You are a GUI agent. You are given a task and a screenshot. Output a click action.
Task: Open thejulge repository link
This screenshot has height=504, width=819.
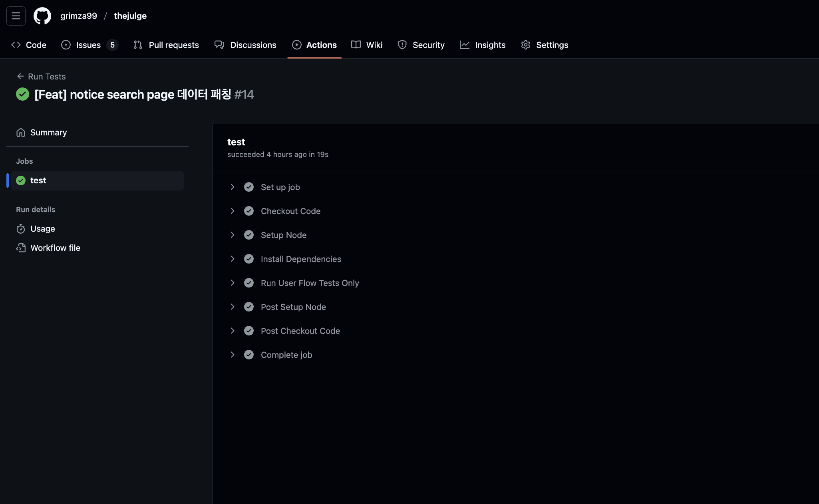(x=130, y=16)
